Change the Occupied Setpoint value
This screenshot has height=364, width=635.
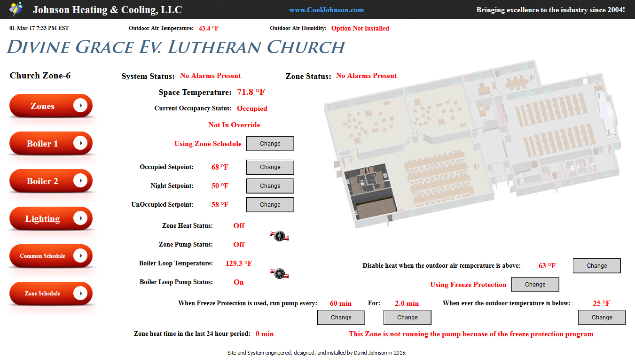click(x=270, y=167)
